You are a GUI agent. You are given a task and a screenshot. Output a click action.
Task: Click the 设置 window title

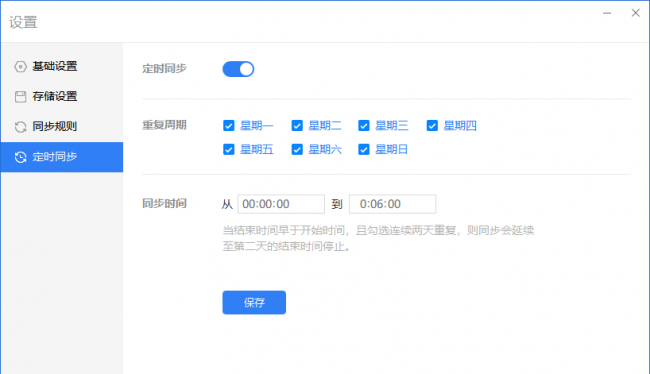coord(24,22)
